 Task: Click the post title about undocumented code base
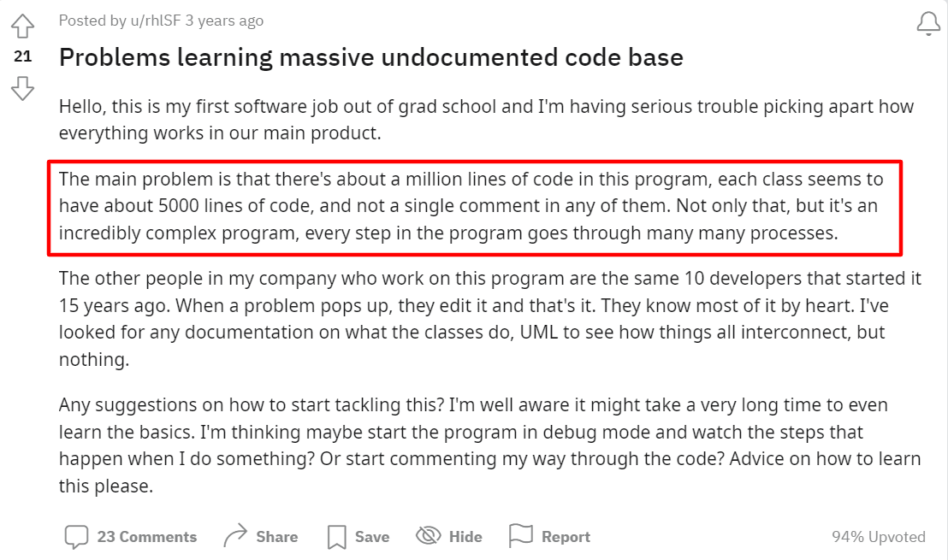tap(370, 57)
